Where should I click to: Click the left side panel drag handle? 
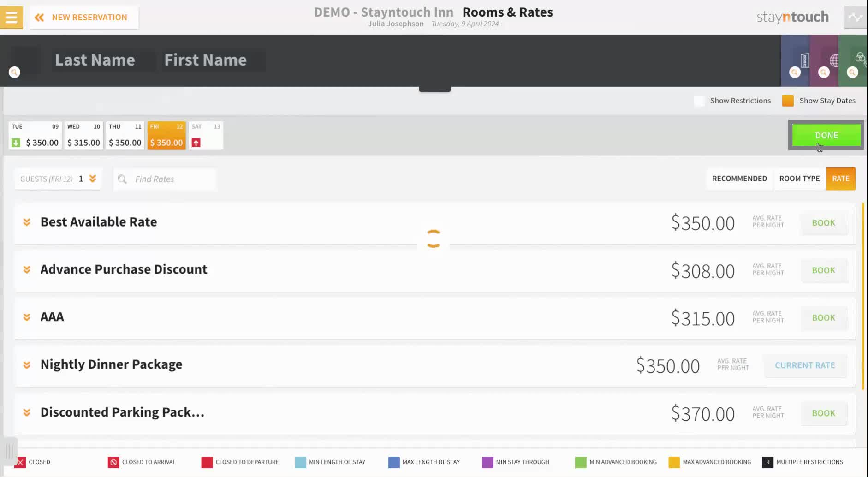click(x=9, y=451)
